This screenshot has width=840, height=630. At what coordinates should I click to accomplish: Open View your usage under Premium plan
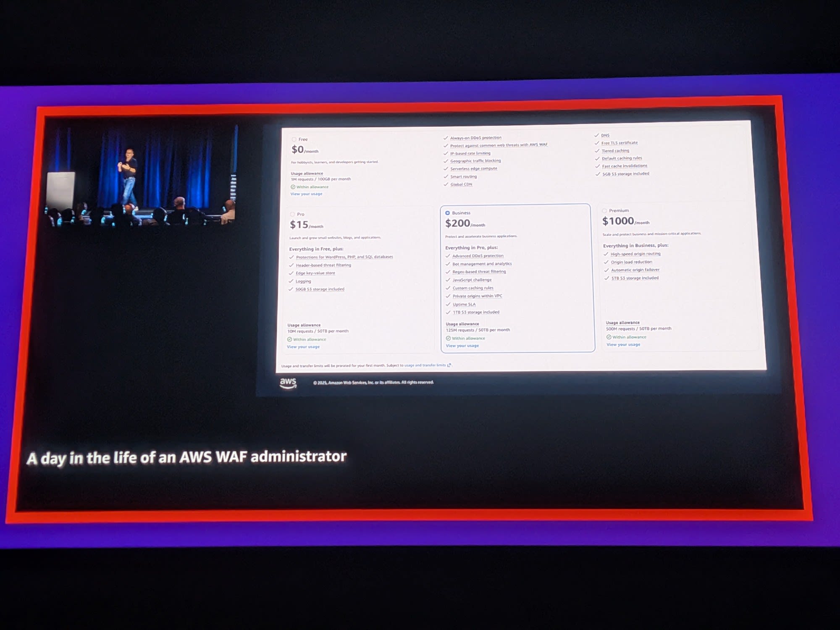point(623,344)
